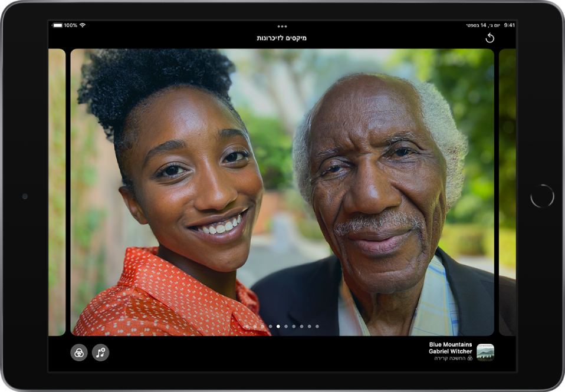Tap the highlighted white page indicator dot
Screen dimensions: 565x392
tap(278, 327)
